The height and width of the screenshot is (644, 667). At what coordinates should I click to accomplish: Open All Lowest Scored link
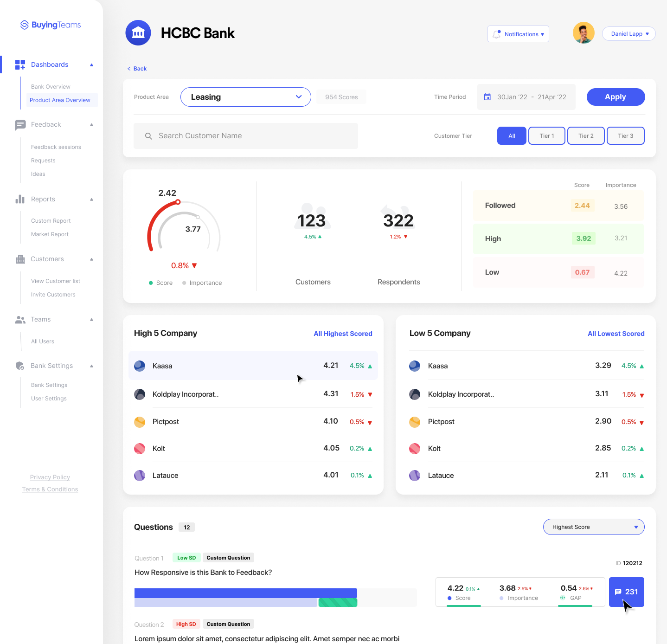point(616,334)
